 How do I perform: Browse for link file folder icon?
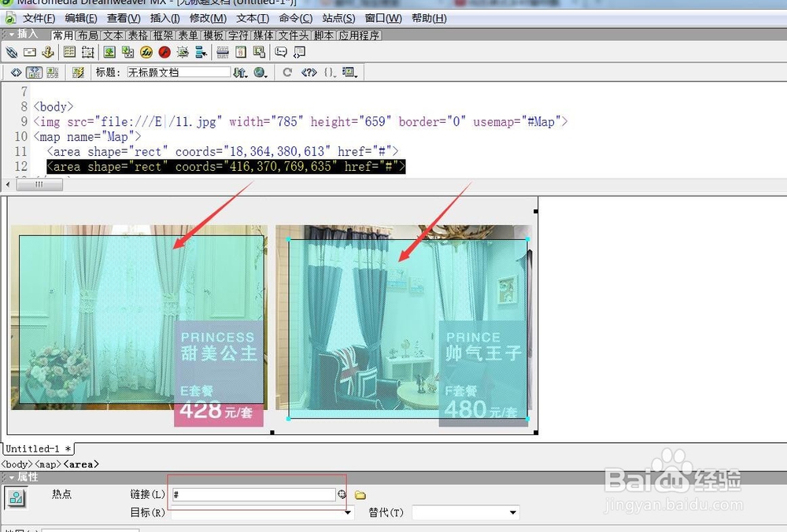pos(360,495)
